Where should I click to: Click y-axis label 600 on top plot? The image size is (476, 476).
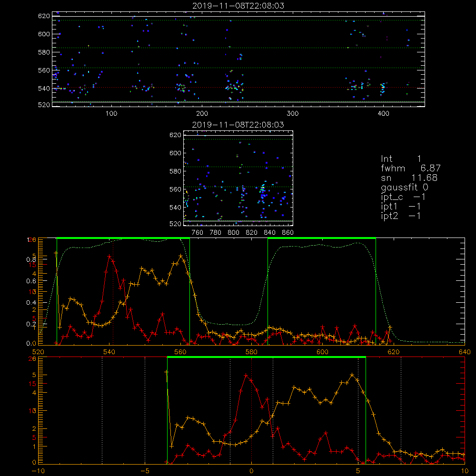click(44, 34)
